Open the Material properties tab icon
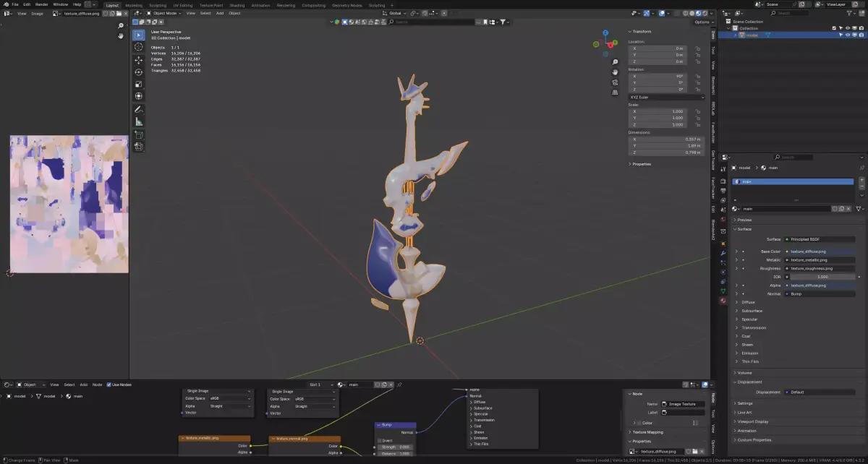The height and width of the screenshot is (464, 868). (723, 300)
